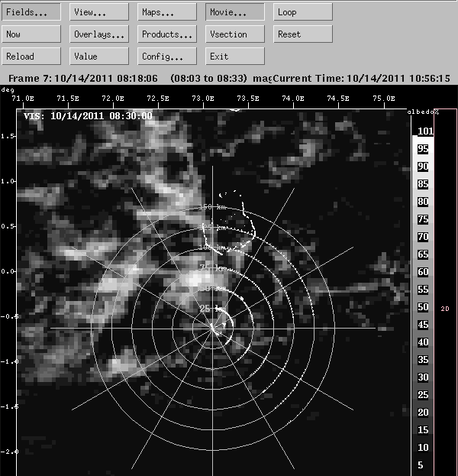The height and width of the screenshot is (476, 458).
Task: Click the 50 km range ring label
Action: 213,288
